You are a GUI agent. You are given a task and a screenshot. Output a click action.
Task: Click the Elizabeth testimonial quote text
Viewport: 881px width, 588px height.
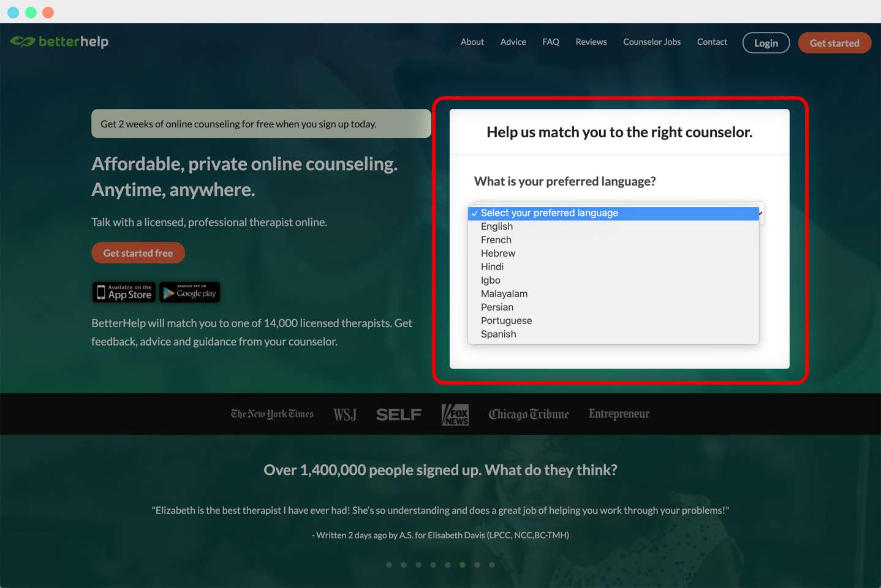click(x=441, y=510)
